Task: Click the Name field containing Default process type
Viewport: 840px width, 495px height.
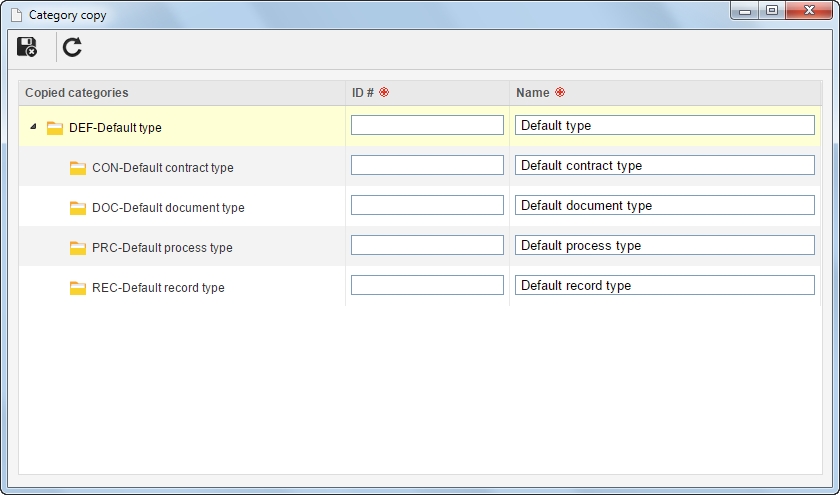Action: pos(665,245)
